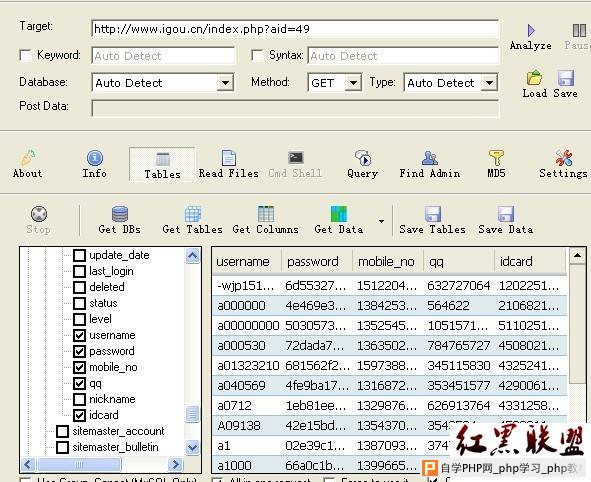Open the Find Admin tab
This screenshot has width=591, height=482.
coord(430,164)
